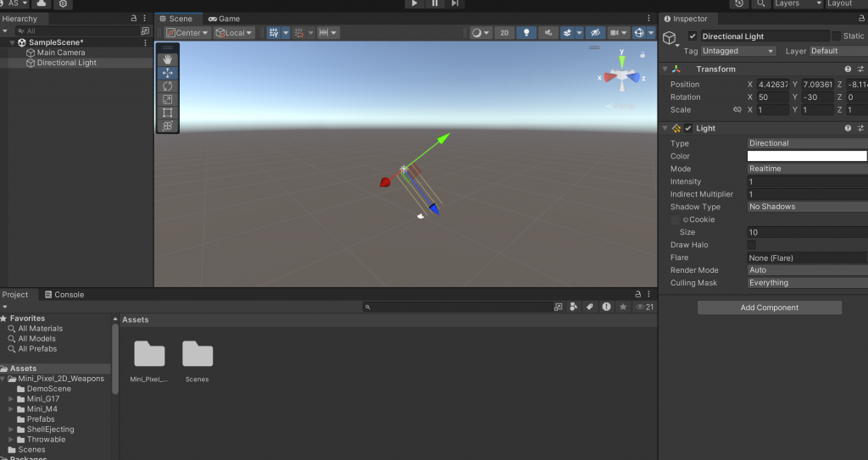Image resolution: width=868 pixels, height=460 pixels.
Task: Select Main Camera in the Hierarchy
Action: click(x=61, y=53)
